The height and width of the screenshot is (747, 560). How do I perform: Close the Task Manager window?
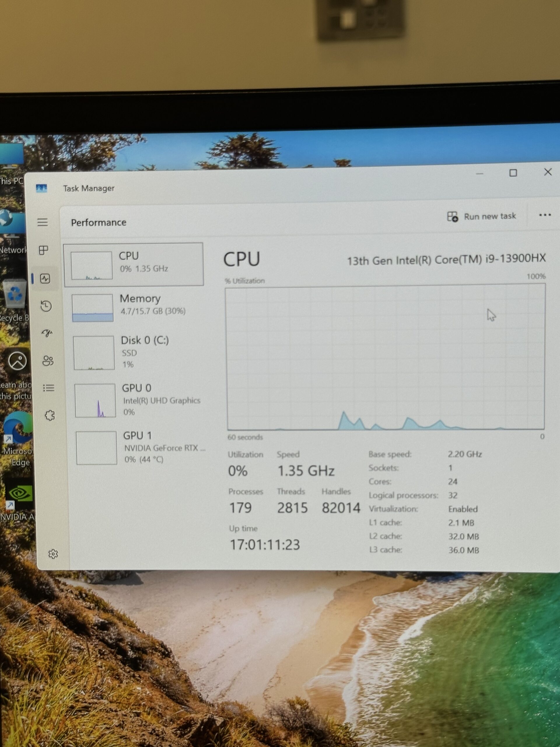pyautogui.click(x=548, y=172)
